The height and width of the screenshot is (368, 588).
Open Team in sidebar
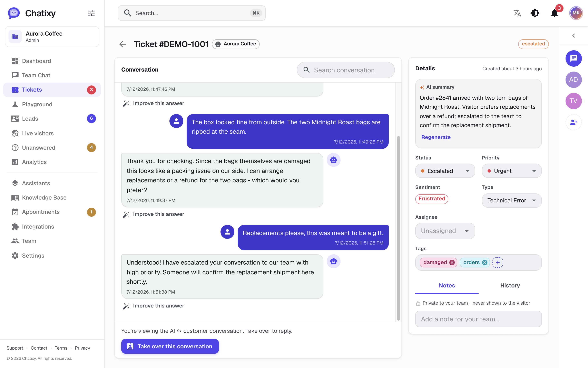(x=52, y=241)
